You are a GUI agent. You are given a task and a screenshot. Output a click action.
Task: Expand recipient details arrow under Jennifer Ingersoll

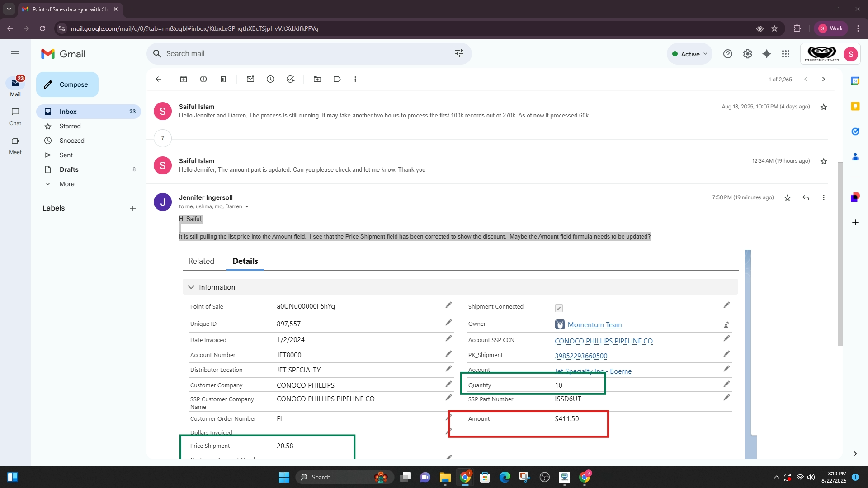tap(247, 206)
